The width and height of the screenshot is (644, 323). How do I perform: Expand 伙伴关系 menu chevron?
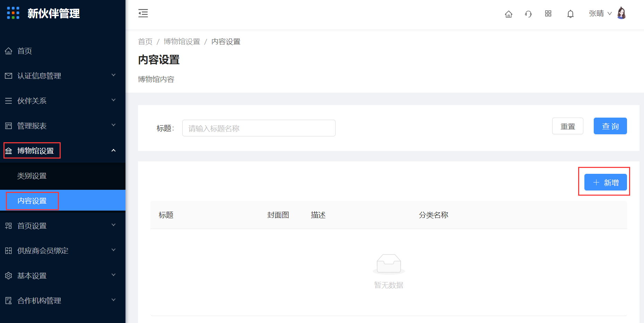tap(113, 100)
